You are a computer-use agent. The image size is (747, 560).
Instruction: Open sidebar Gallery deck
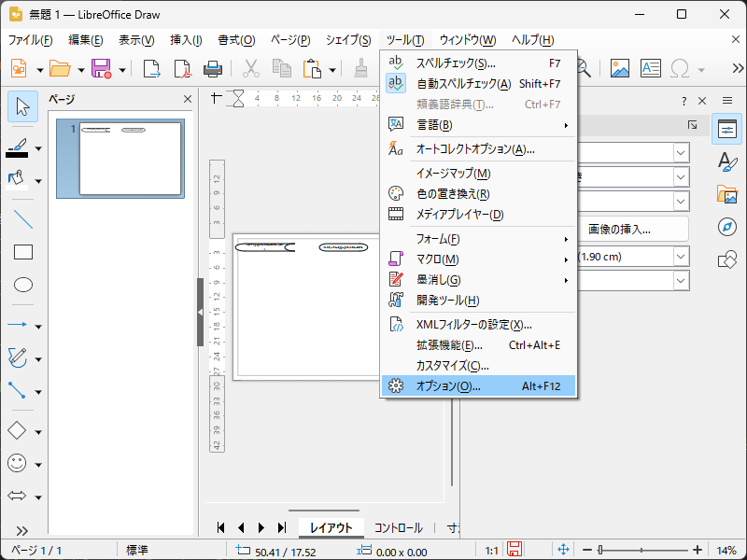point(727,194)
